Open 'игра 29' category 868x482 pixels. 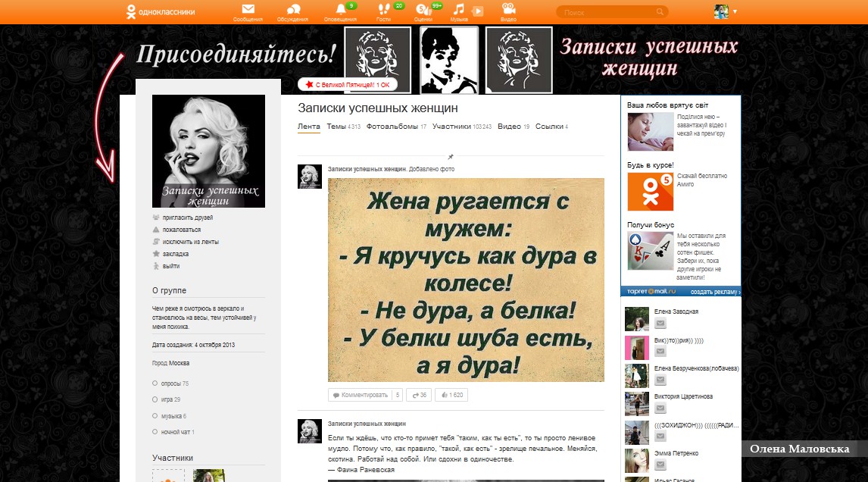[x=170, y=399]
